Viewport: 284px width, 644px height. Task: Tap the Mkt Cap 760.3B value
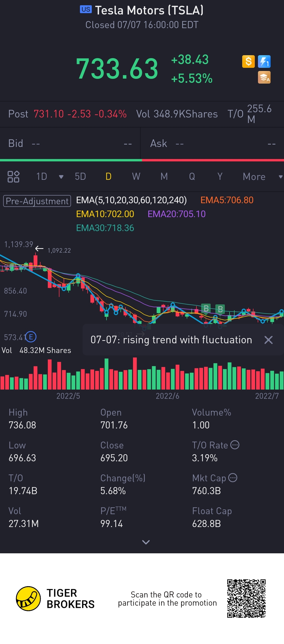click(x=206, y=491)
